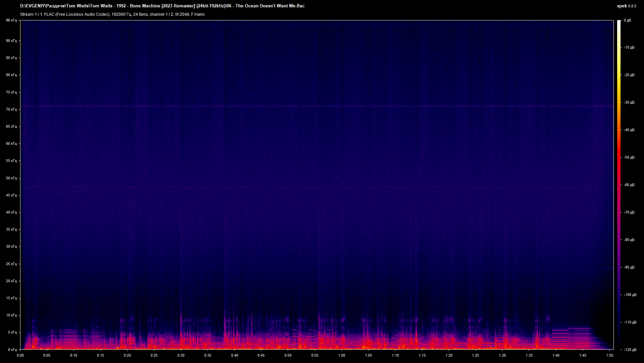Click the '1:50' time axis label
Viewport: 644px width, 363px height.
pos(610,356)
